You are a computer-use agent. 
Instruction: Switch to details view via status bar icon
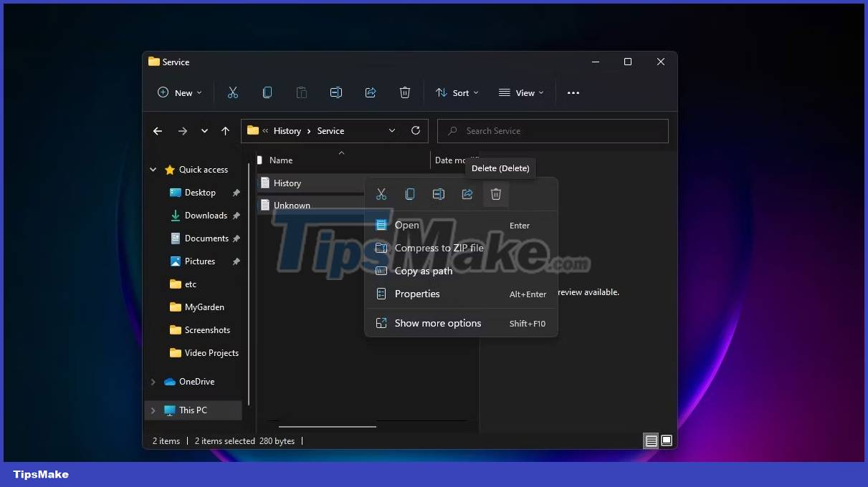[x=651, y=440]
